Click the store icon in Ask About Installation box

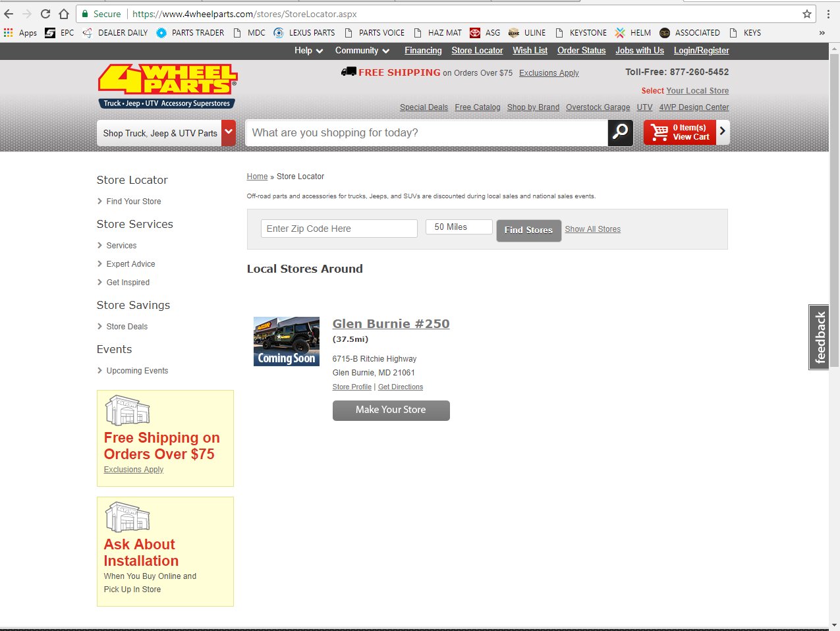coord(127,517)
